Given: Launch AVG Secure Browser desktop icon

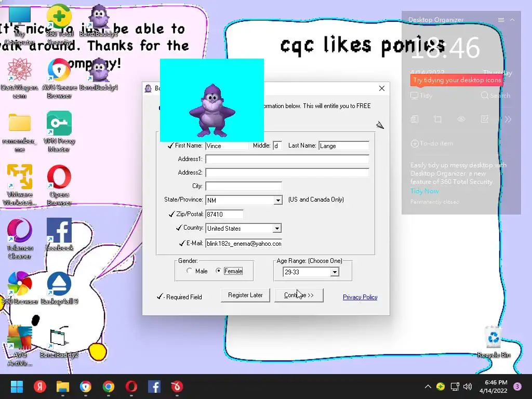Looking at the screenshot, I should [59, 78].
